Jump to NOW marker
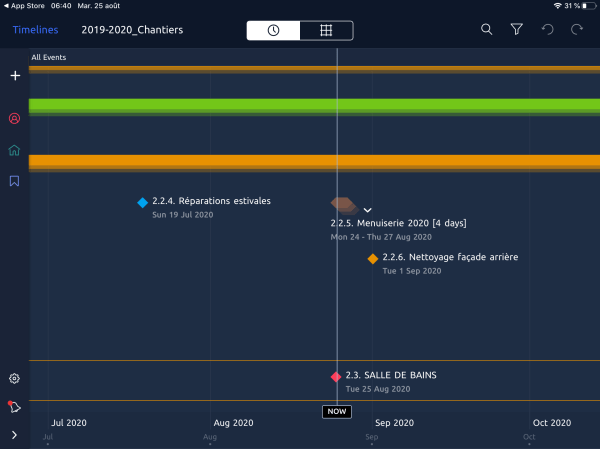The height and width of the screenshot is (449, 600). click(x=337, y=411)
